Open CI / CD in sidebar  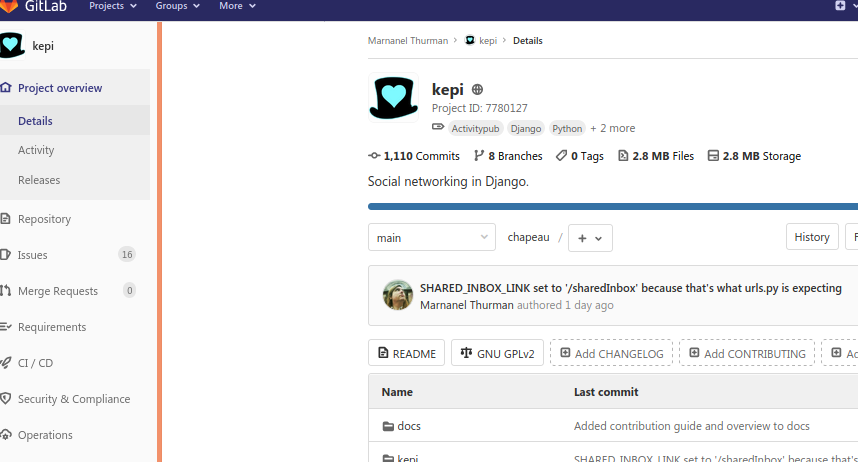tap(35, 363)
